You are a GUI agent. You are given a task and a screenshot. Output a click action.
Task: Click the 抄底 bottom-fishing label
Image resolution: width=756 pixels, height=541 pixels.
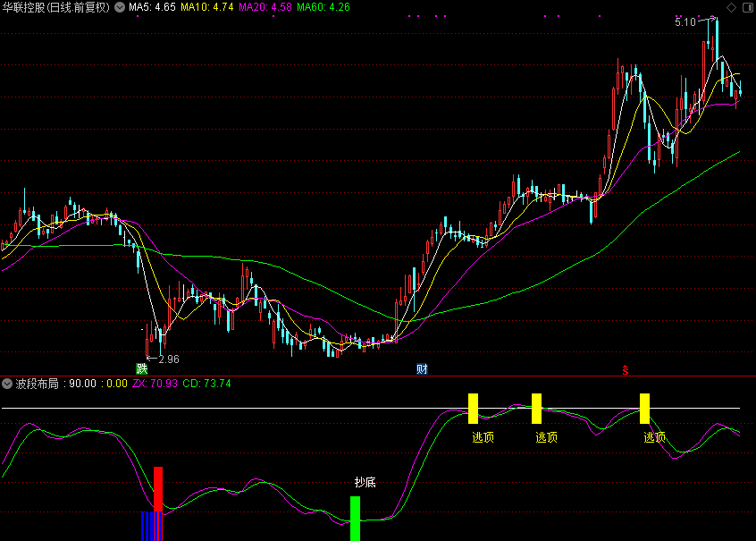point(365,482)
